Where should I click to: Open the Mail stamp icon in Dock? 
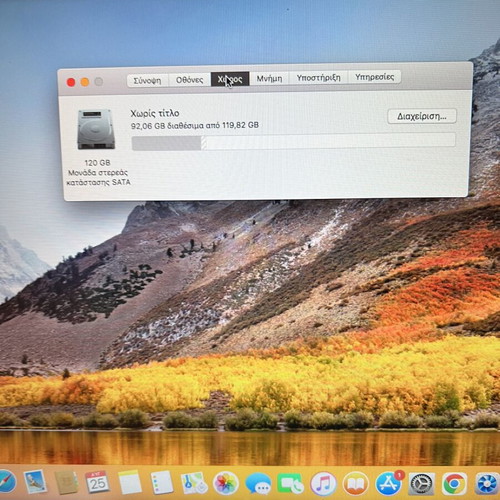pos(35,482)
